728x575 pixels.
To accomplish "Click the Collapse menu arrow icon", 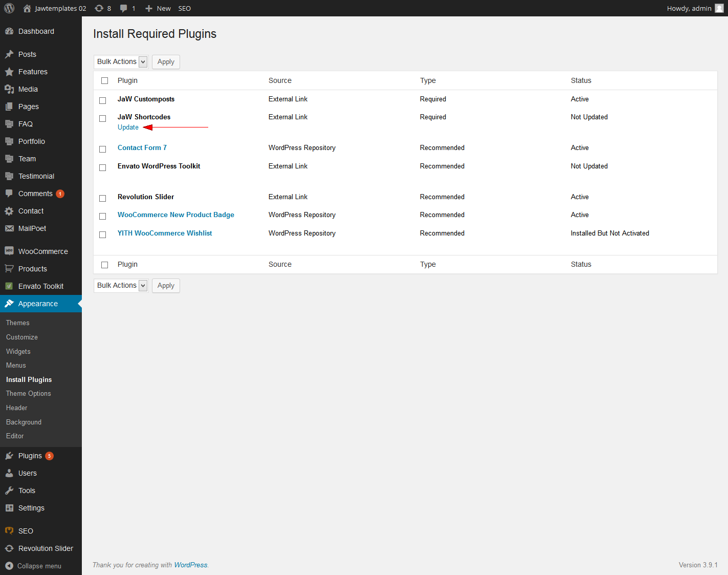I will [9, 566].
